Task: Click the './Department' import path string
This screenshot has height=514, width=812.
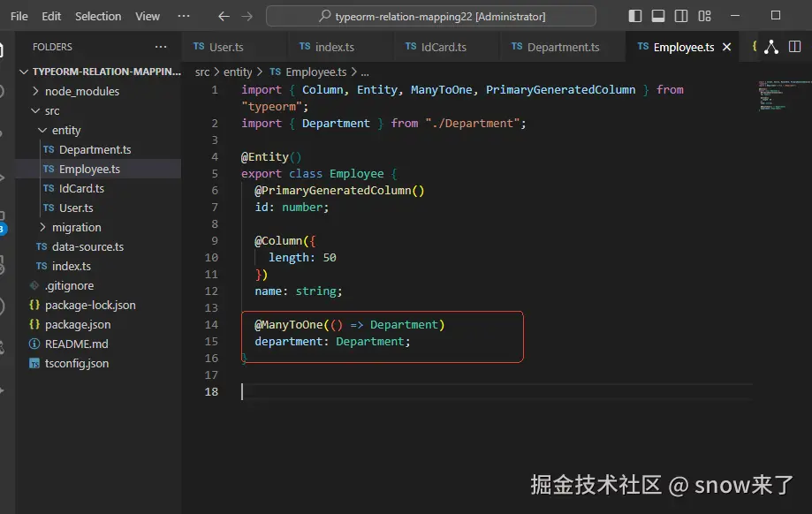Action: pyautogui.click(x=473, y=123)
